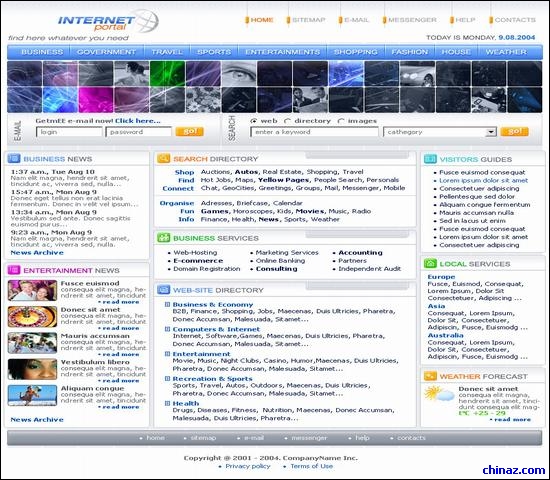Click the Visitors Guides book icon
The width and height of the screenshot is (550, 480).
pyautogui.click(x=430, y=159)
